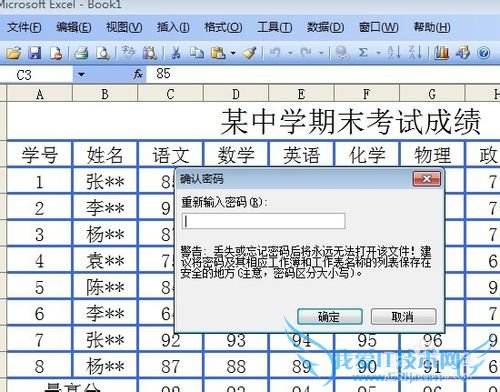Click the 语文 header cell
The width and height of the screenshot is (500, 392).
tap(170, 155)
